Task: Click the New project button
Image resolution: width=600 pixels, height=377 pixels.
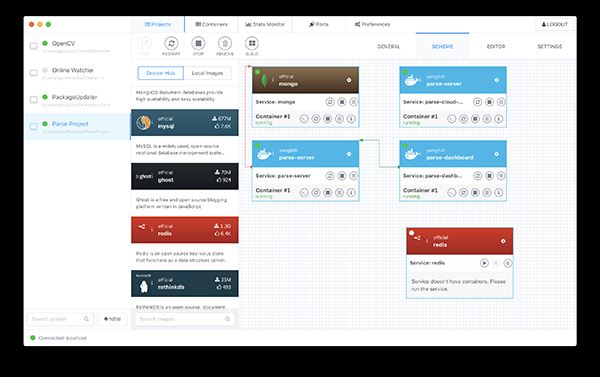Action: click(112, 319)
